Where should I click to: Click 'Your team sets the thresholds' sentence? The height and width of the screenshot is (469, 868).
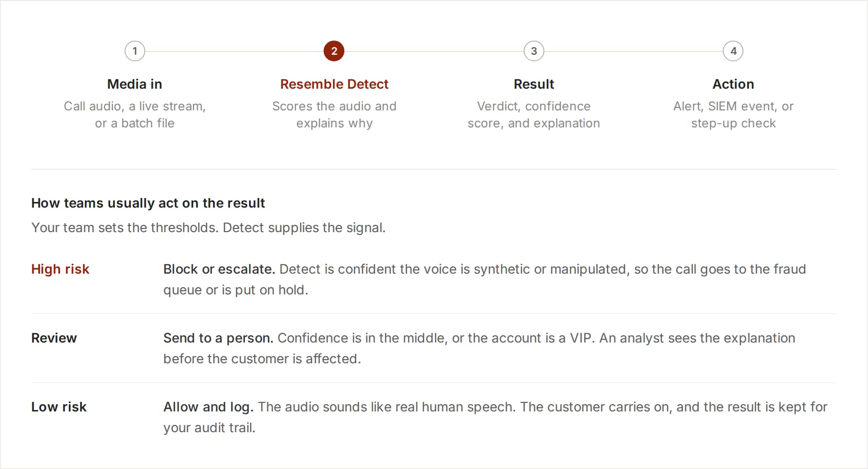209,227
